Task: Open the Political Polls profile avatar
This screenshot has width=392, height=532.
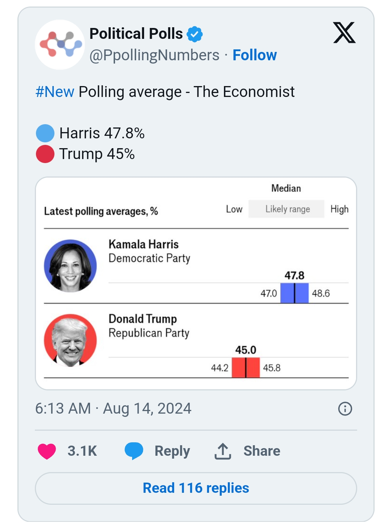Action: pos(60,45)
